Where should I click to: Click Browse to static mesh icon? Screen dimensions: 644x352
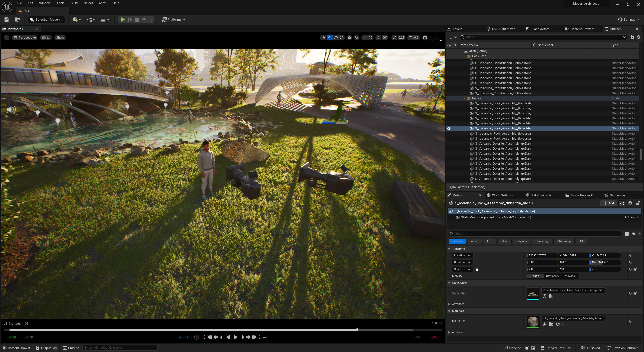(551, 296)
